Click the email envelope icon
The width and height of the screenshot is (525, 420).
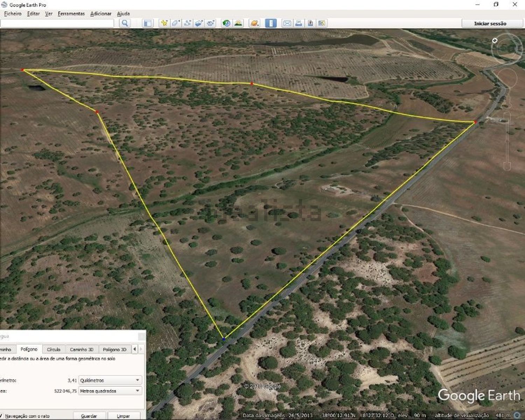click(287, 23)
